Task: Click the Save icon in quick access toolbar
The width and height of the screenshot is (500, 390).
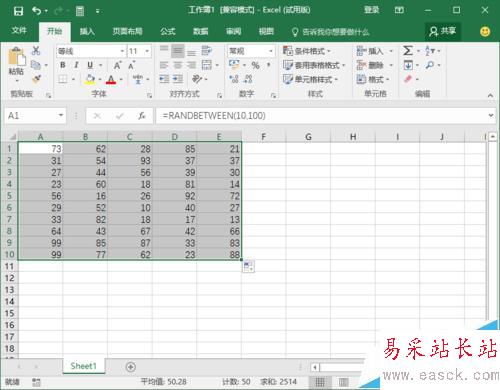Action: pyautogui.click(x=18, y=11)
